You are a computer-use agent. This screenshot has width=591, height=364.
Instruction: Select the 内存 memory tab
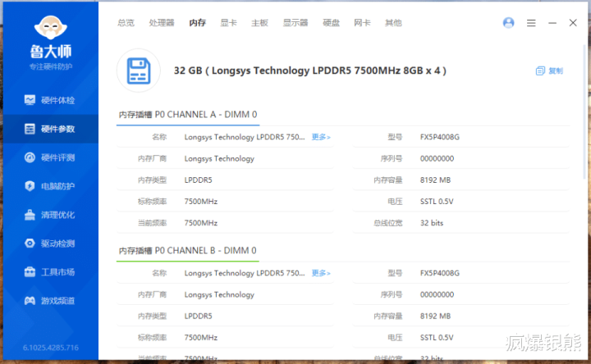(x=197, y=23)
